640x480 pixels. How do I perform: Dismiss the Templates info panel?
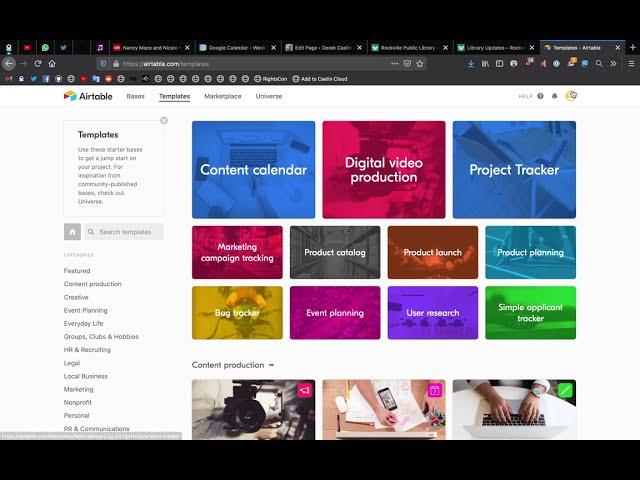(164, 121)
